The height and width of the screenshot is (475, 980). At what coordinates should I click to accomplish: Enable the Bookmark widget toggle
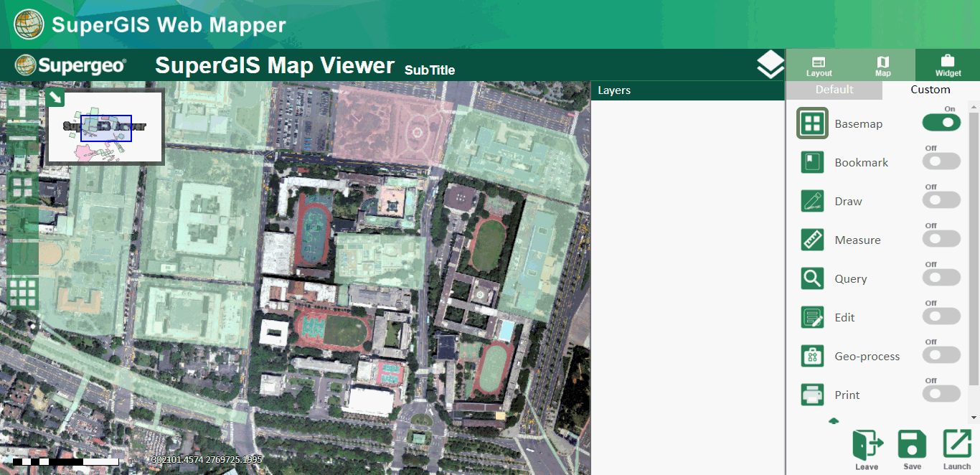pyautogui.click(x=941, y=161)
